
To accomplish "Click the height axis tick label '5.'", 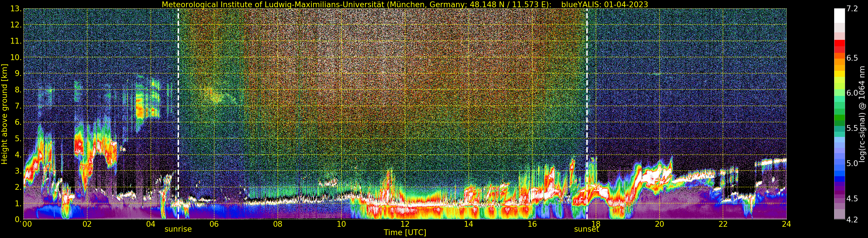I will 18,138.
